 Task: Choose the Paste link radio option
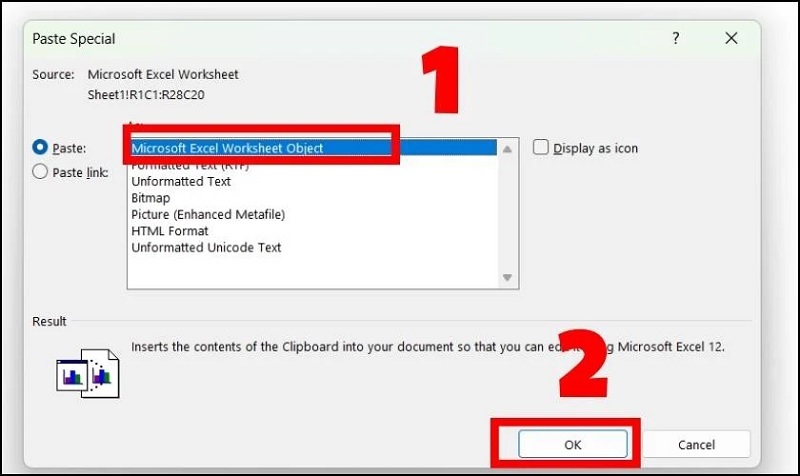click(40, 171)
